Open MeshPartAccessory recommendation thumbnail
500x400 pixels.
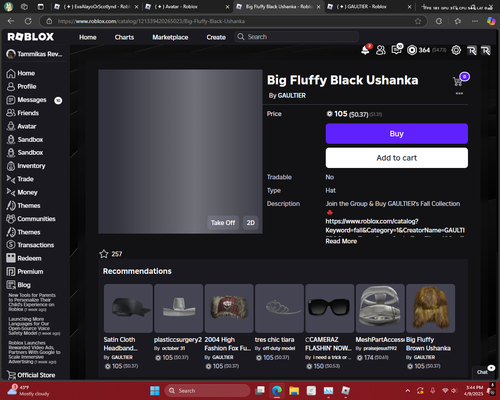click(x=380, y=308)
